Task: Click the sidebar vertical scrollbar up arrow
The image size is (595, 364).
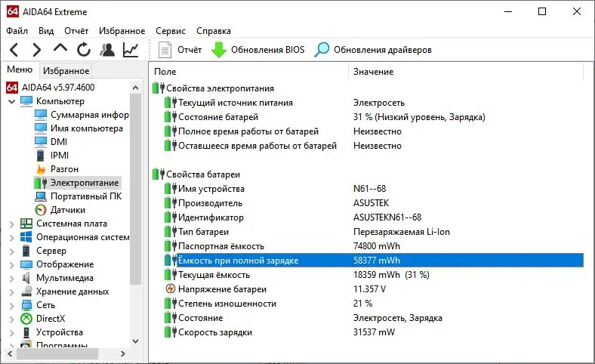Action: click(135, 88)
